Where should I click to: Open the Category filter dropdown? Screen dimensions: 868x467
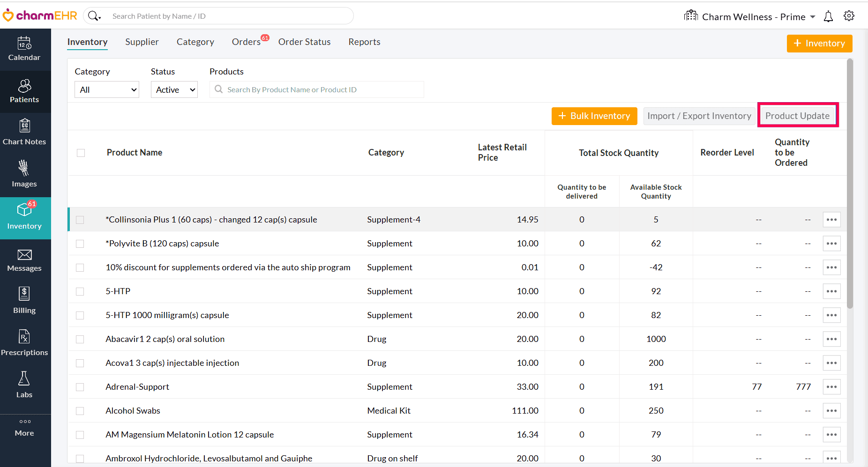click(107, 89)
